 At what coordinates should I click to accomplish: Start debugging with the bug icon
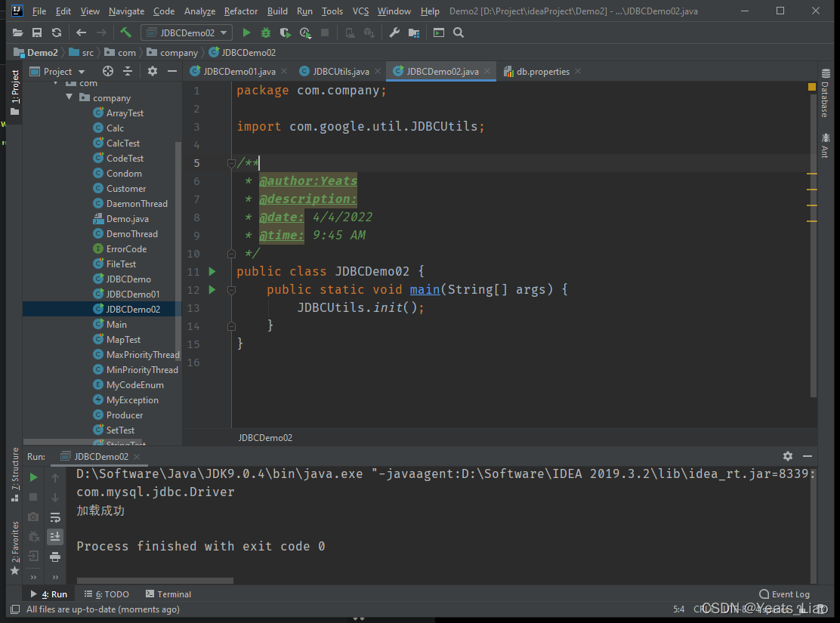point(266,32)
